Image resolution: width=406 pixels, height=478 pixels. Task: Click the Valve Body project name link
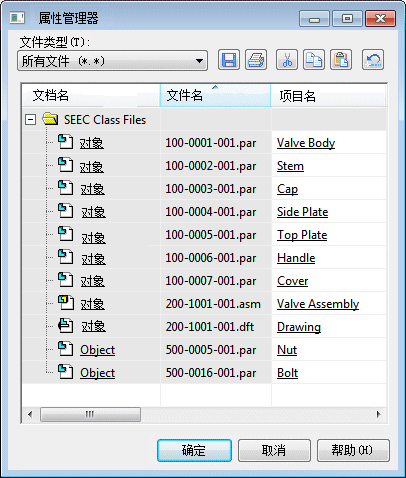[306, 143]
